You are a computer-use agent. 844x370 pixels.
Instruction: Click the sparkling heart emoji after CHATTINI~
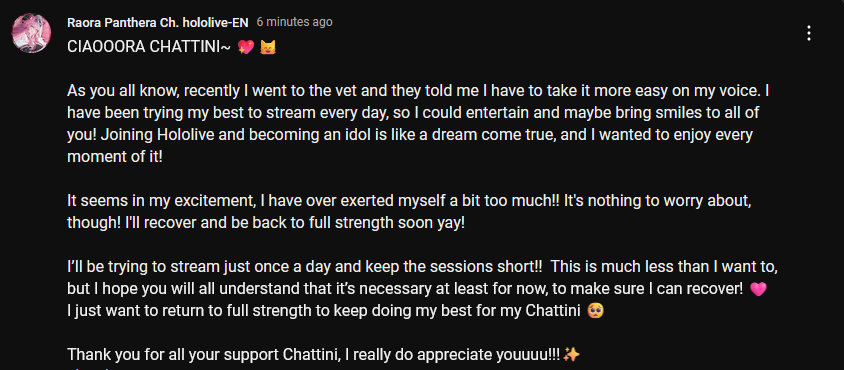[246, 48]
